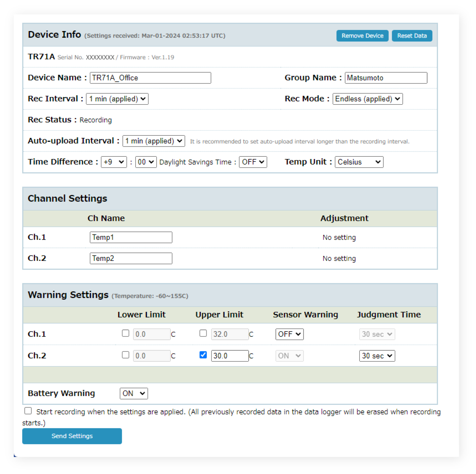This screenshot has height=474, width=476.
Task: Click the Rec Status Recording text
Action: tap(96, 120)
